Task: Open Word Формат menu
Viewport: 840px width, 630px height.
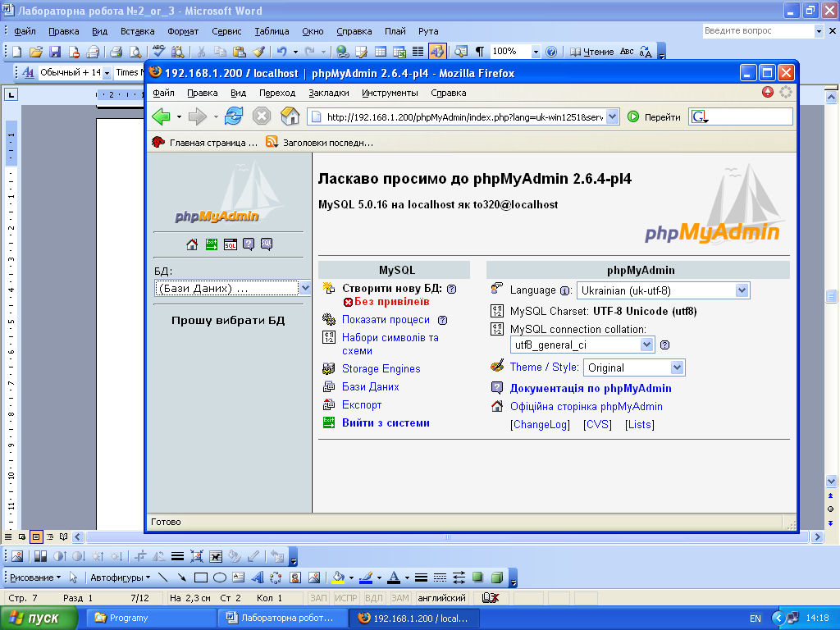Action: (183, 31)
